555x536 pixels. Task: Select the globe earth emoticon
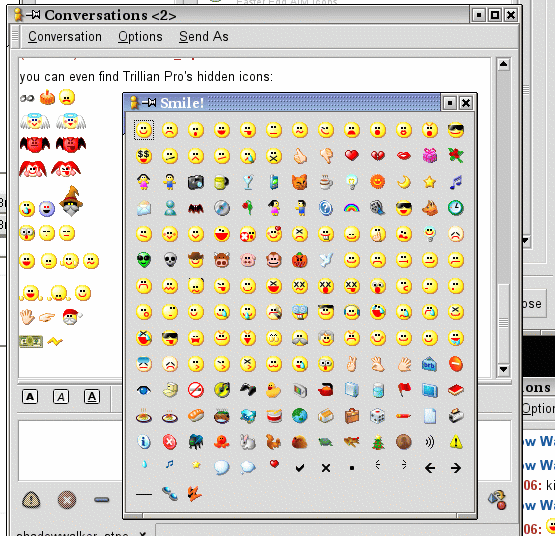[x=300, y=416]
